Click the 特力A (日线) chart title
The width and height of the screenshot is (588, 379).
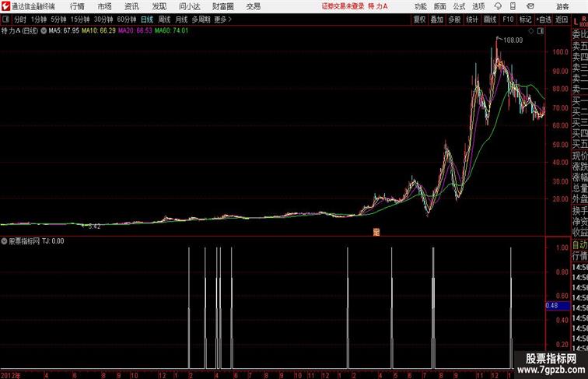[19, 31]
